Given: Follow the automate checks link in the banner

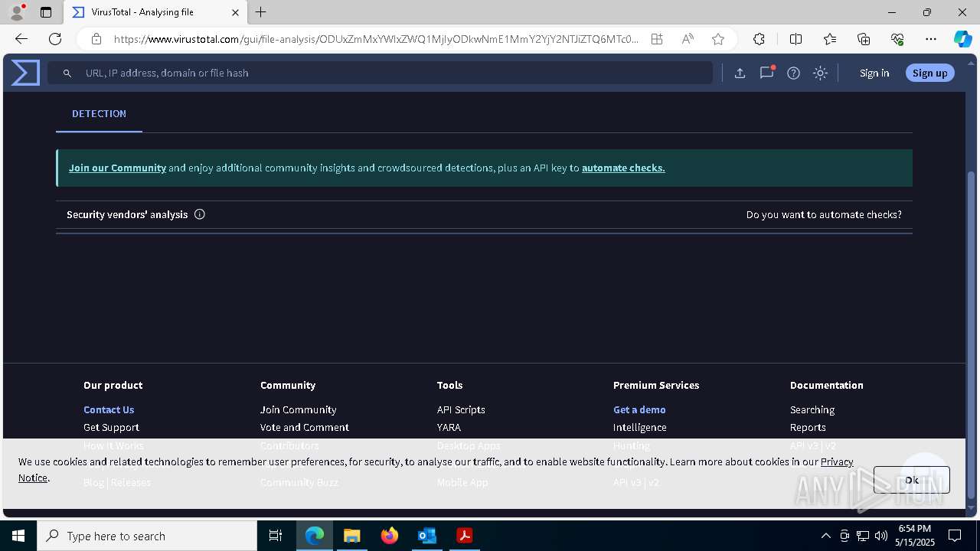Looking at the screenshot, I should click(623, 168).
